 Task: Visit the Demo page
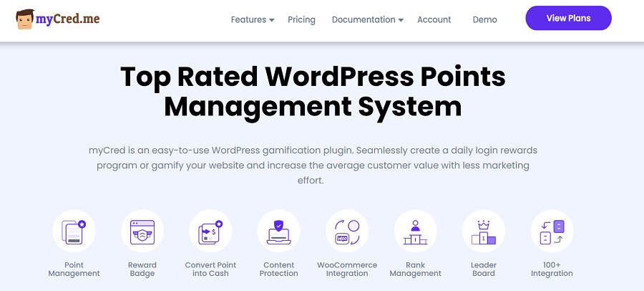coord(484,19)
